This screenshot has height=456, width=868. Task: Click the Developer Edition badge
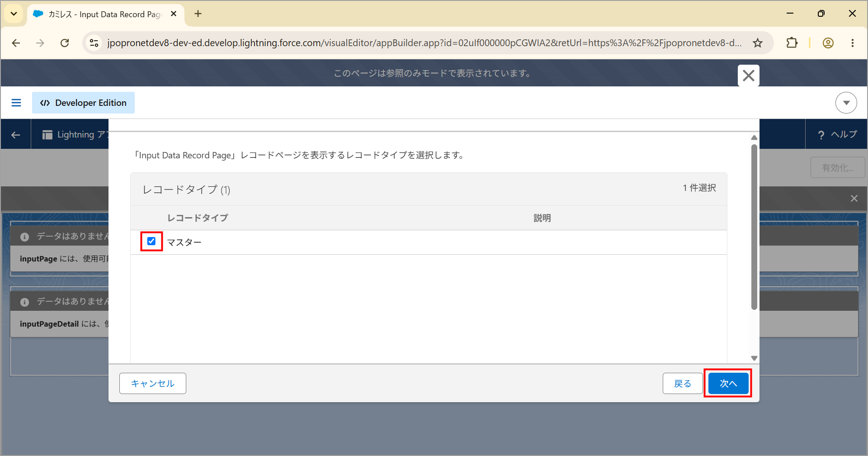pyautogui.click(x=83, y=103)
